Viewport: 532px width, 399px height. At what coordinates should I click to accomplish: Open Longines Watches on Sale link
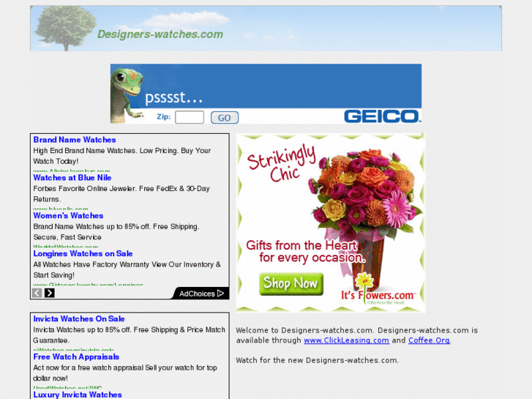(x=83, y=254)
